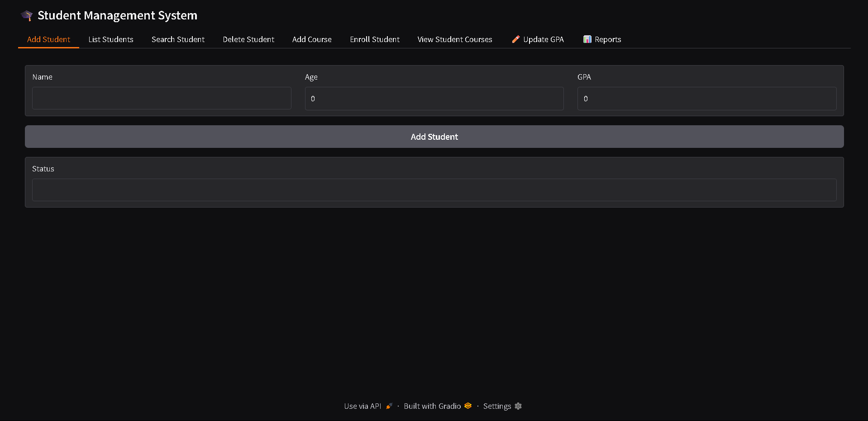Focus the Age number field
The height and width of the screenshot is (421, 868).
coord(434,99)
